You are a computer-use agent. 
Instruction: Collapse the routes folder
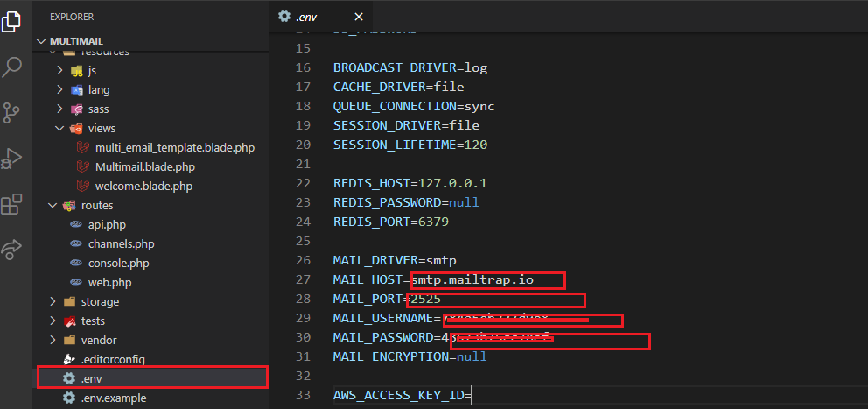coord(52,205)
